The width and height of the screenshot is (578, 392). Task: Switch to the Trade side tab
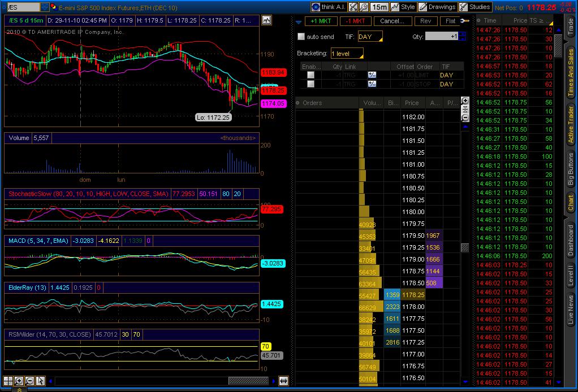[571, 27]
